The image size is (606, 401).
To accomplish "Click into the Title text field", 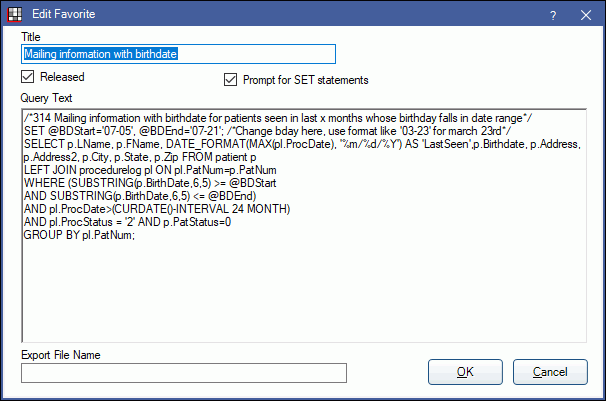I will (178, 54).
